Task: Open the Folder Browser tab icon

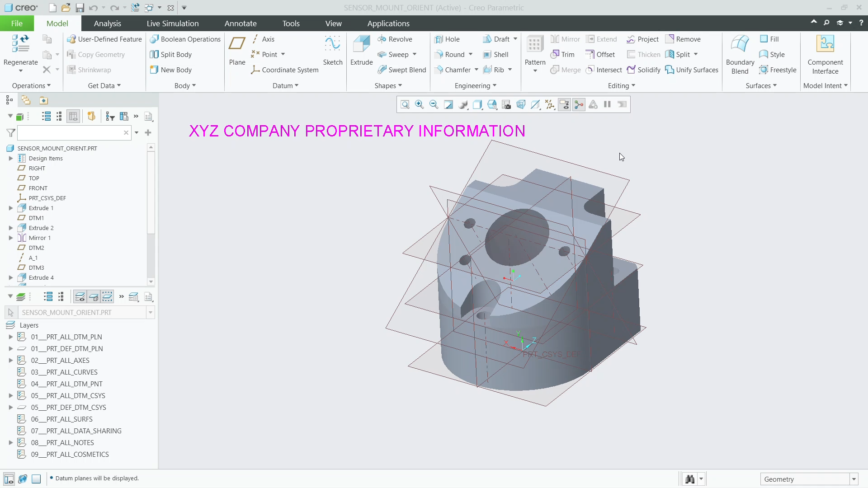Action: (26, 100)
